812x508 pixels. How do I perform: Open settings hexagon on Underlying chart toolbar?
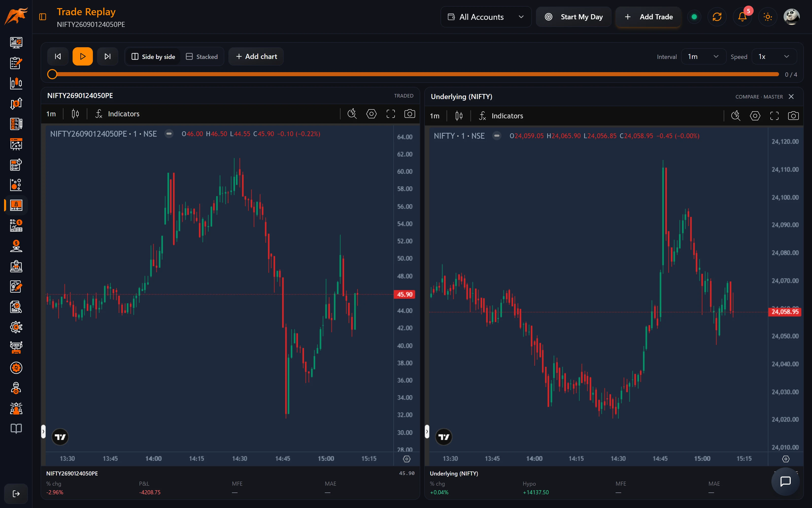755,116
